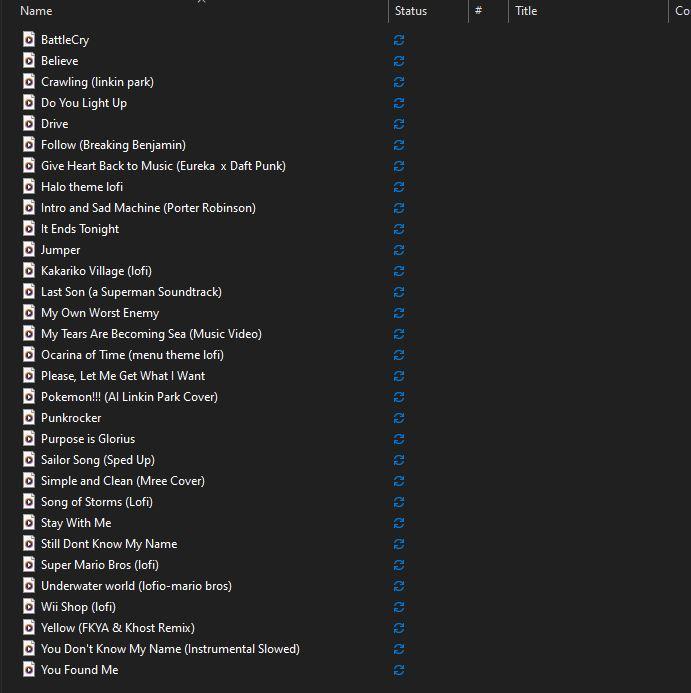
Task: Sort by the Title column header
Action: [526, 11]
